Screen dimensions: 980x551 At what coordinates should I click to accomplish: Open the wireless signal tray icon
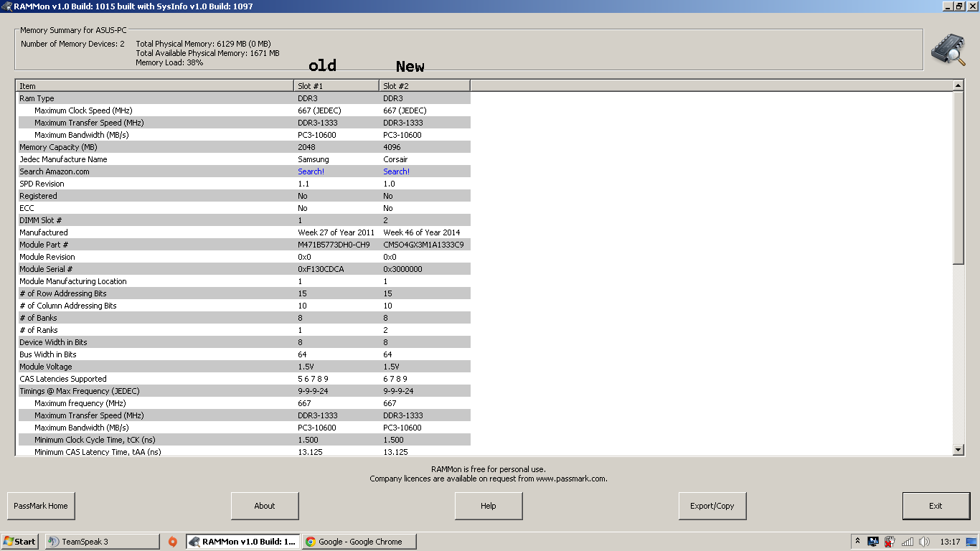(908, 542)
